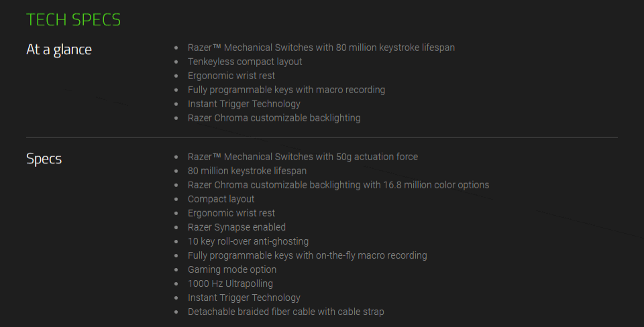Click the 80 million keystroke lifespan switches line

pyautogui.click(x=321, y=48)
